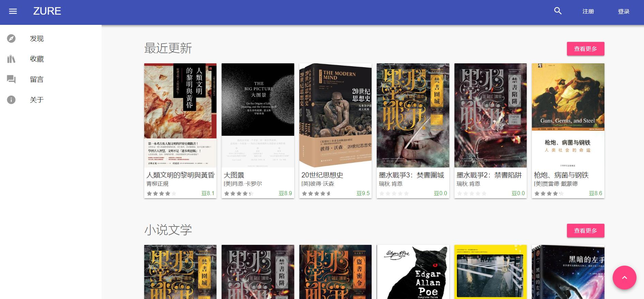Click the 豆9.5 rating score
The image size is (644, 299).
point(363,193)
